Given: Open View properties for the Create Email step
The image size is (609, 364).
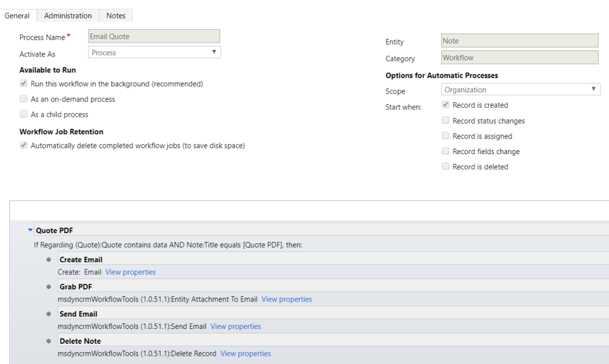Looking at the screenshot, I should pos(130,272).
